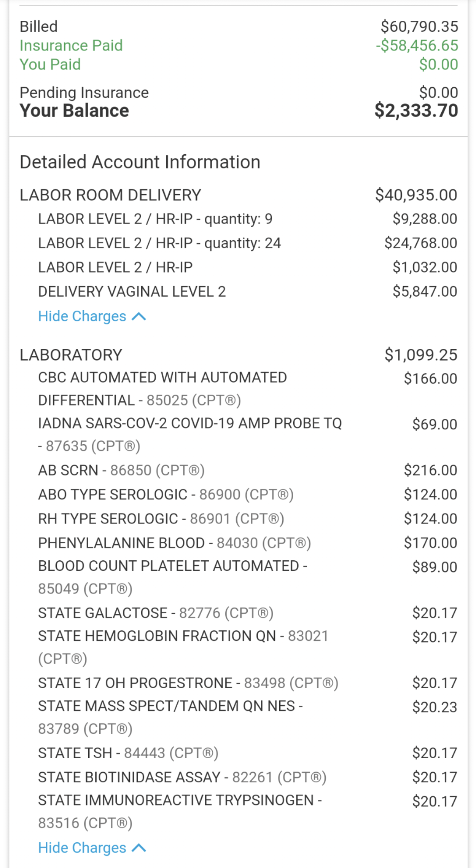The height and width of the screenshot is (868, 476).
Task: Click chevron icon beside Laboratory Hide Charges
Action: 139,848
